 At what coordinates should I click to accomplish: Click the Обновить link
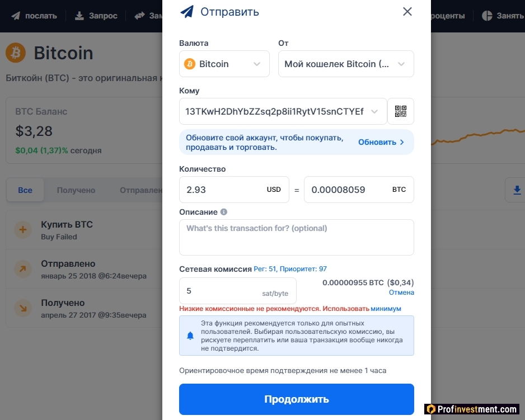click(381, 142)
